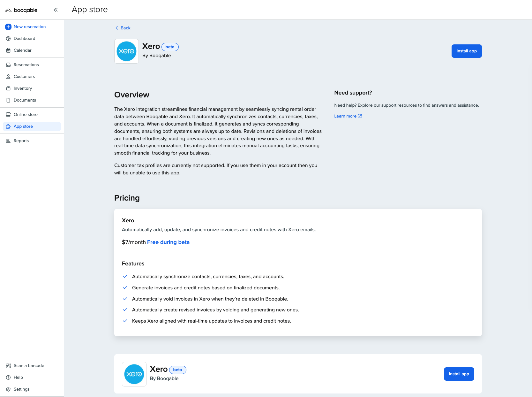The width and height of the screenshot is (532, 397).
Task: Click the New reservation plus icon
Action: coord(8,27)
